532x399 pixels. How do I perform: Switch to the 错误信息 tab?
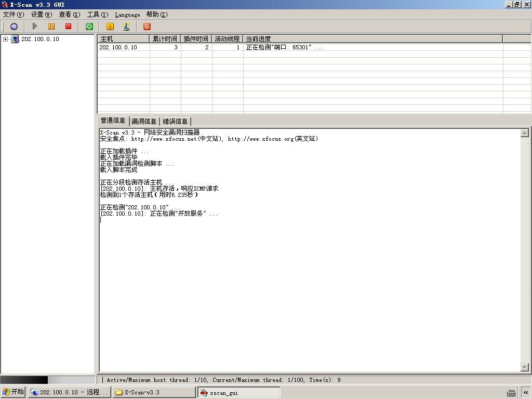[175, 121]
